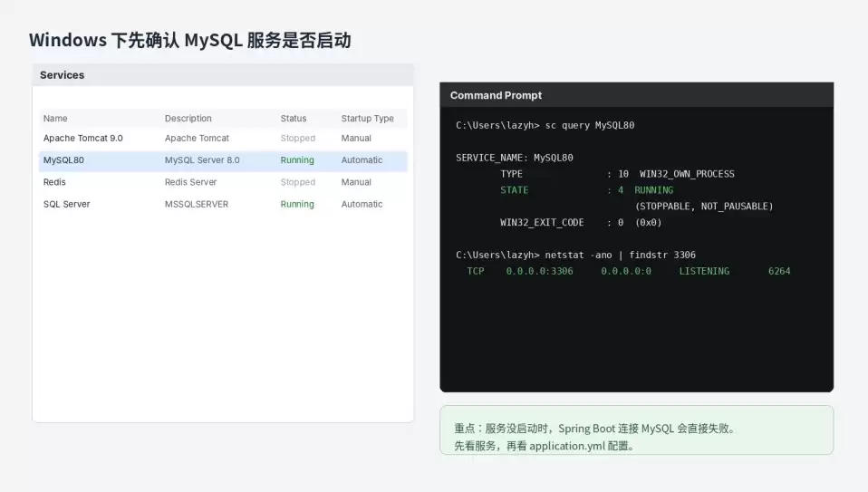
Task: Click the Name column header
Action: click(x=55, y=119)
